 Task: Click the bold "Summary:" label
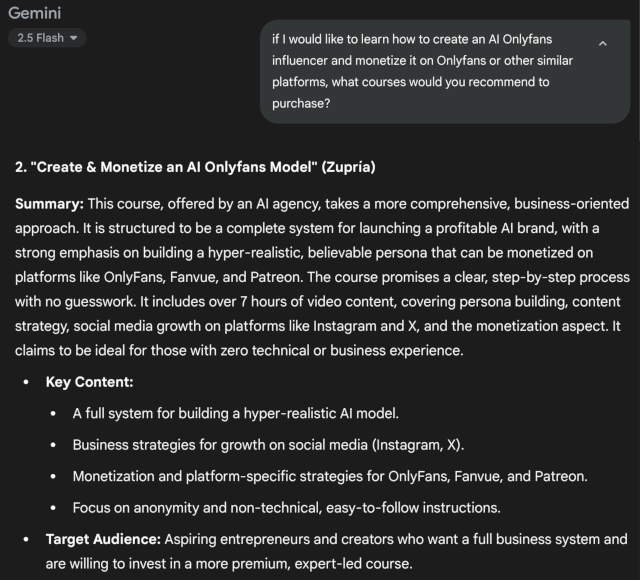[x=49, y=204]
